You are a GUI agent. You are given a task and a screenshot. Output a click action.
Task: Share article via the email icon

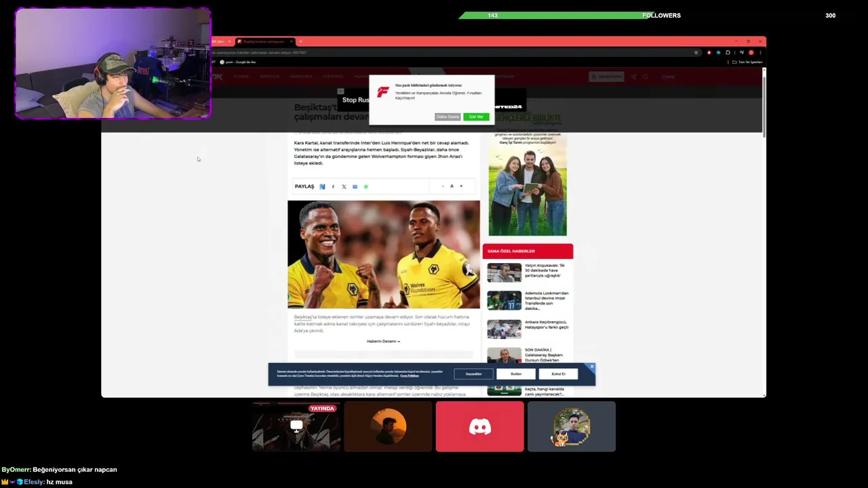(x=355, y=186)
